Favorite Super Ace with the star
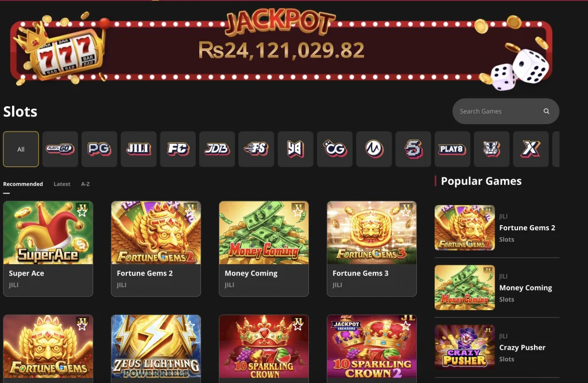Viewport: 588px width, 383px height. (82, 212)
